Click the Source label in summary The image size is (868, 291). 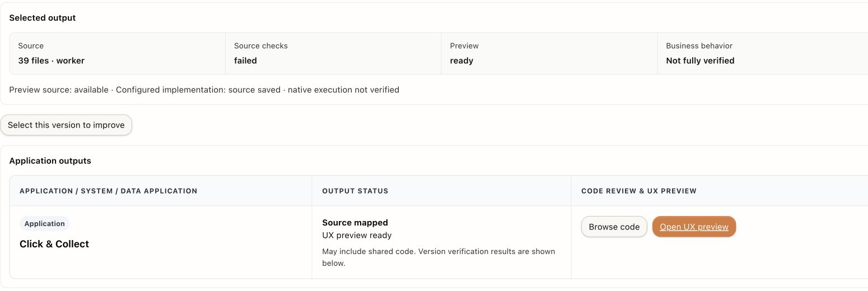coord(31,46)
